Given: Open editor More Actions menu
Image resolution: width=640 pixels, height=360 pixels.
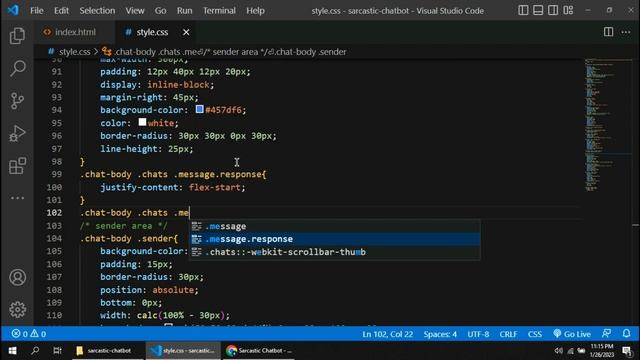Looking at the screenshot, I should click(626, 32).
